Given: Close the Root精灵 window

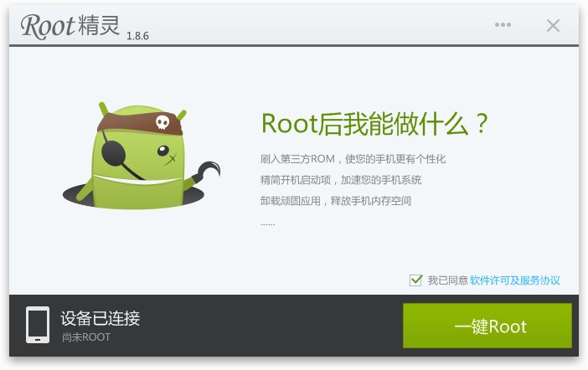Looking at the screenshot, I should pos(553,25).
